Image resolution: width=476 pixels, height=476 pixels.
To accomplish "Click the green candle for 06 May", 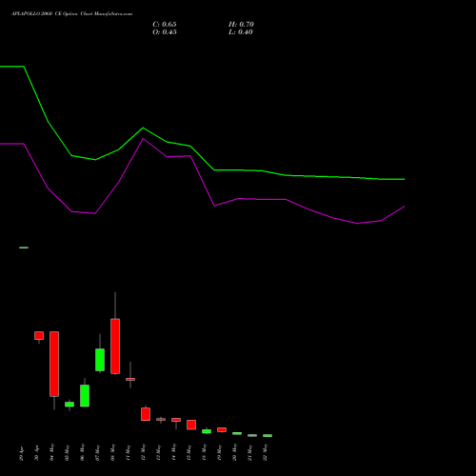I will pos(85,396).
